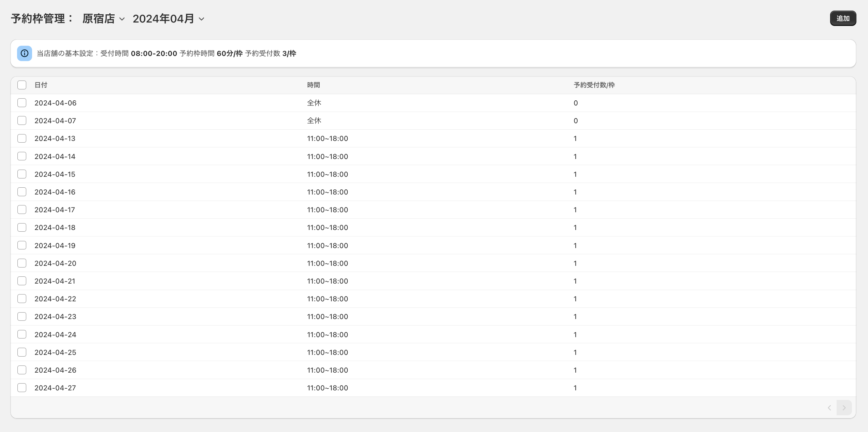Tick the 2024-04-27 row checkbox
Viewport: 868px width, 432px height.
tap(22, 388)
